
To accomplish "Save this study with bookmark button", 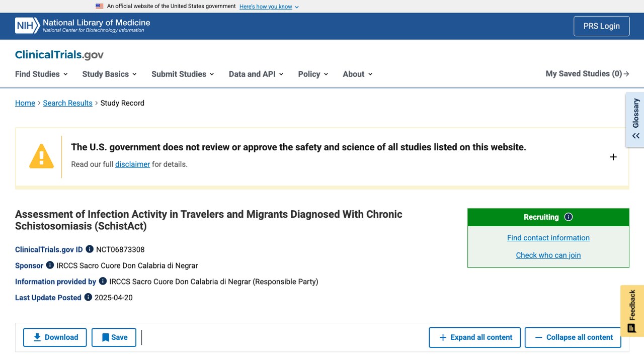I will click(114, 337).
